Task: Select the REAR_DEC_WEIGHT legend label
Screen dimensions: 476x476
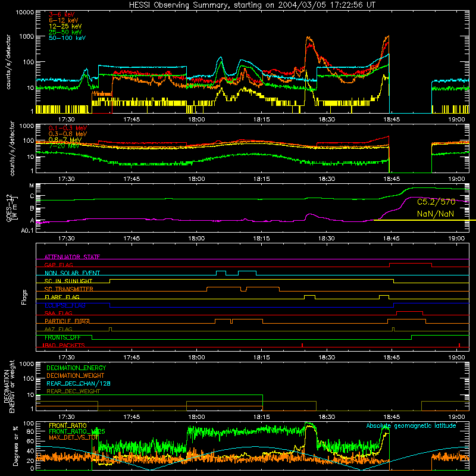Action: click(x=73, y=392)
